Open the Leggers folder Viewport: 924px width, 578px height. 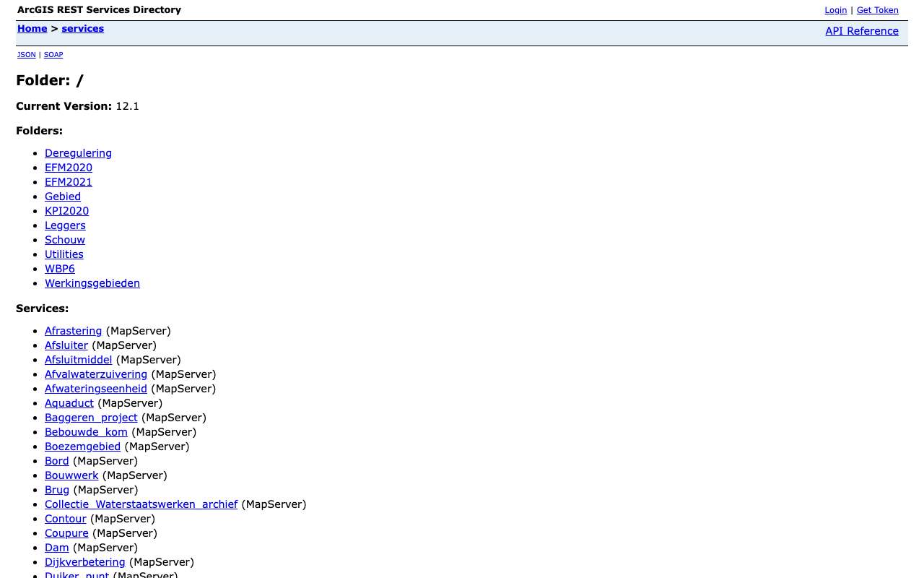tap(65, 225)
